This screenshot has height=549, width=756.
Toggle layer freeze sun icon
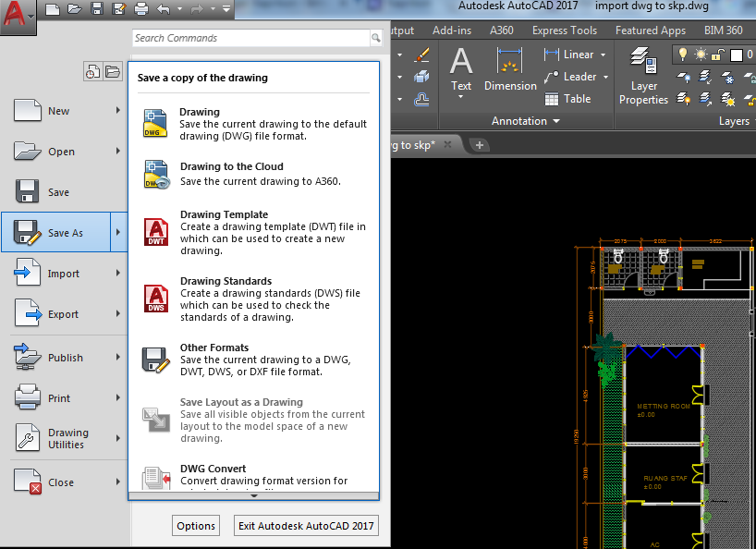coord(700,55)
